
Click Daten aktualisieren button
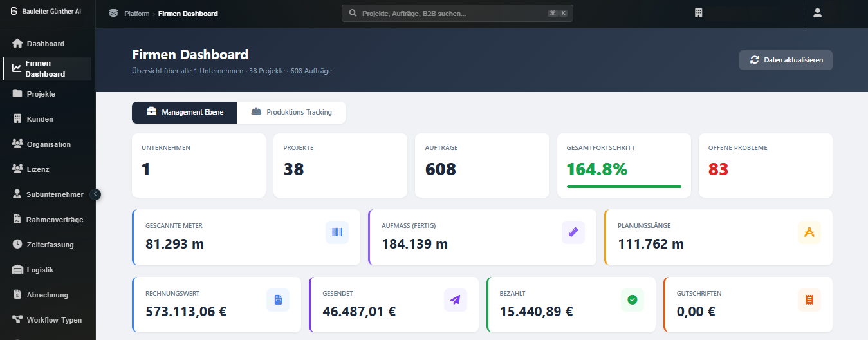786,60
